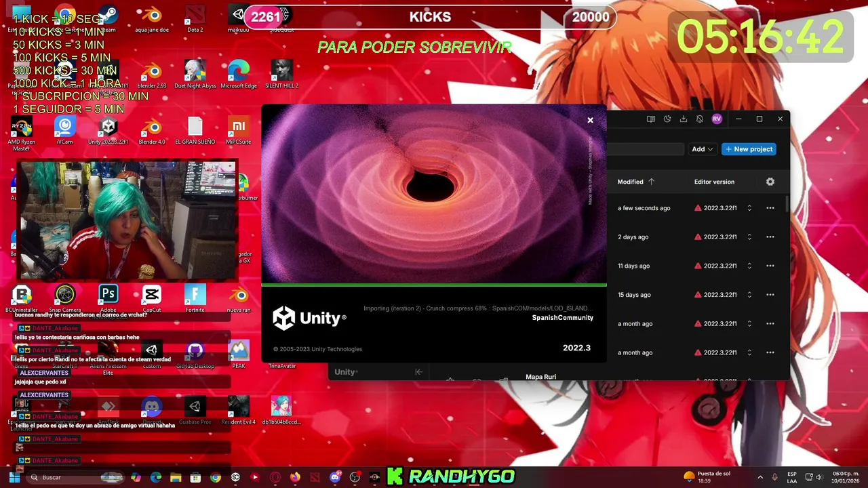868x488 pixels.
Task: Open the RV account avatar in Unity Hub
Action: point(717,119)
